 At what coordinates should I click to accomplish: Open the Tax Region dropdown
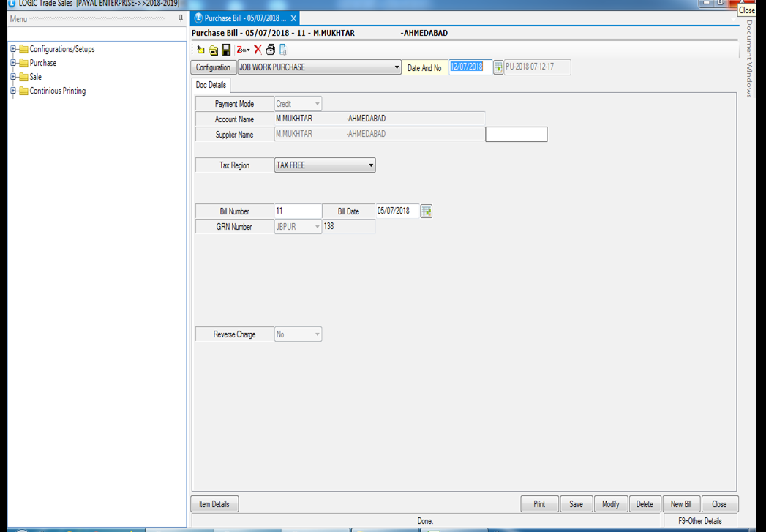pos(371,165)
